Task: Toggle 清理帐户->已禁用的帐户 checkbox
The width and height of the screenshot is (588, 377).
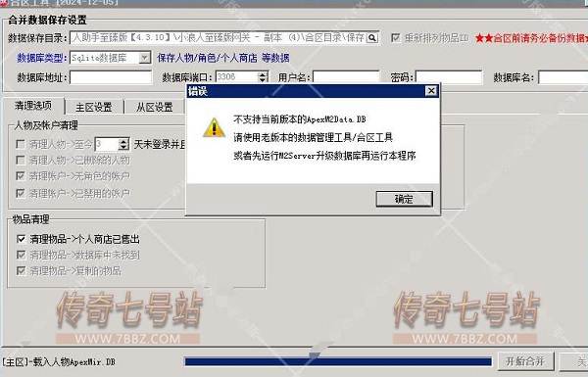Action: 21,193
